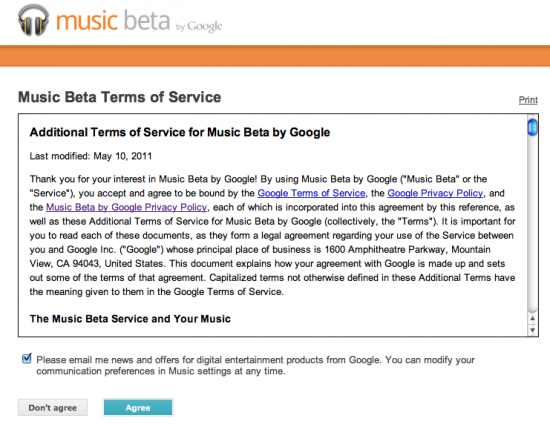The width and height of the screenshot is (550, 424).
Task: Uncheck the email news and offers checkbox
Action: click(x=26, y=358)
